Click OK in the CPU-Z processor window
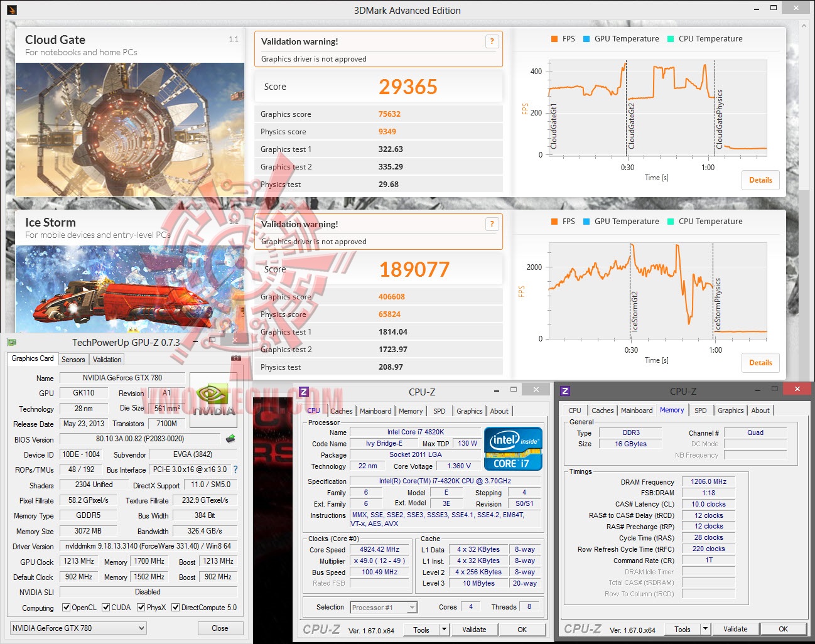 pyautogui.click(x=522, y=630)
